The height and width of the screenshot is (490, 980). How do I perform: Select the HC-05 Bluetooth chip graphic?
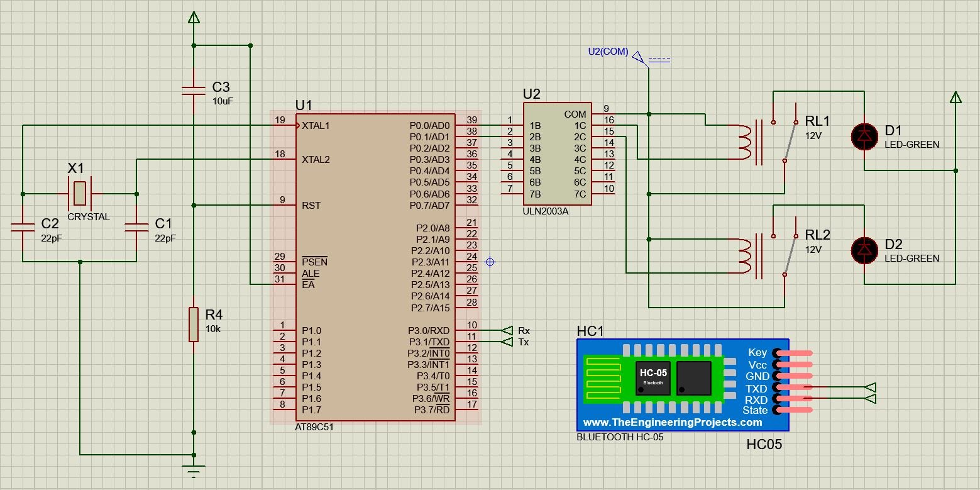[x=653, y=378]
